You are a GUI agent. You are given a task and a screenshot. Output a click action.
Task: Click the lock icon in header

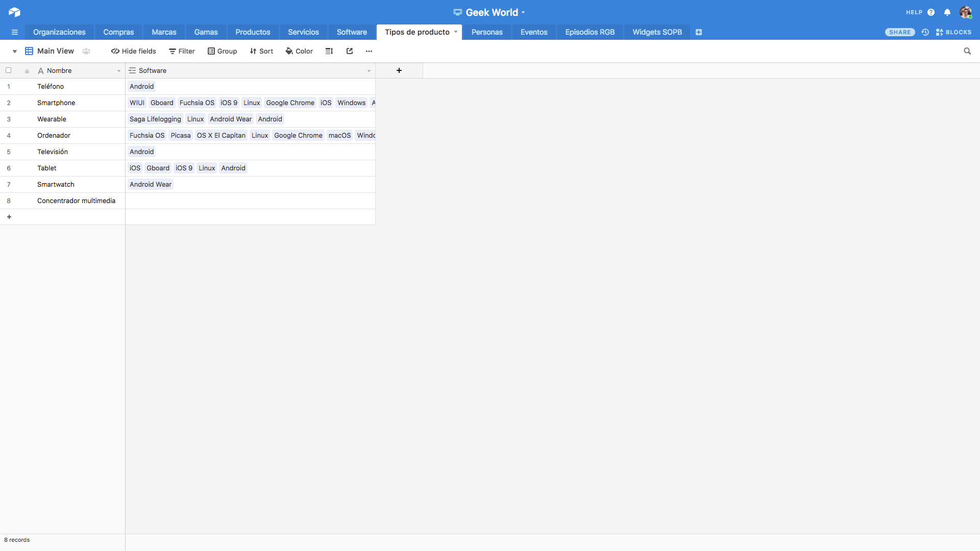coord(27,71)
